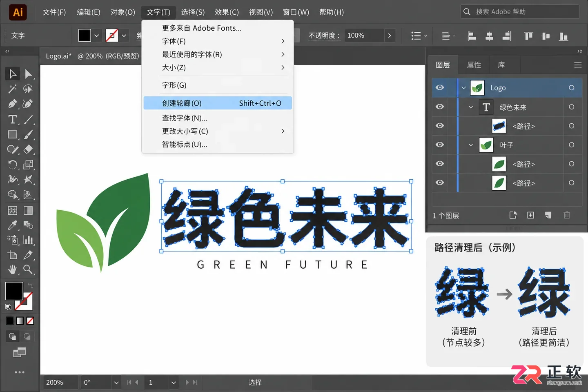The height and width of the screenshot is (392, 588).
Task: Click the stroke swatch in toolbox
Action: click(24, 302)
